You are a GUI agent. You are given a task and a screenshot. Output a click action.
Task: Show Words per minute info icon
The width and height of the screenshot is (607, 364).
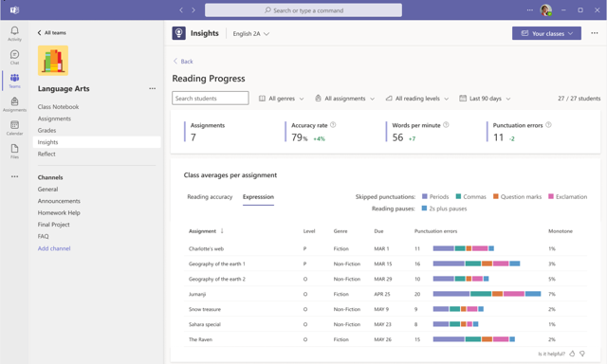click(446, 125)
